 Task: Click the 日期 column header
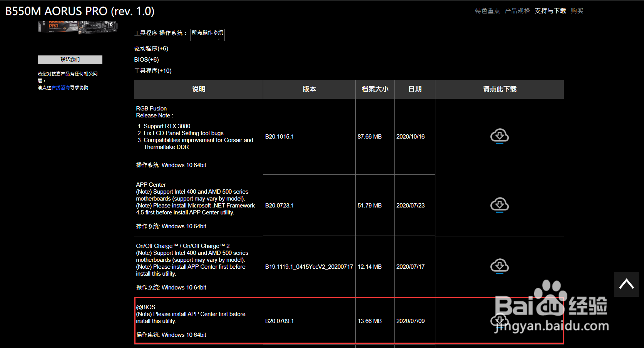pyautogui.click(x=415, y=89)
